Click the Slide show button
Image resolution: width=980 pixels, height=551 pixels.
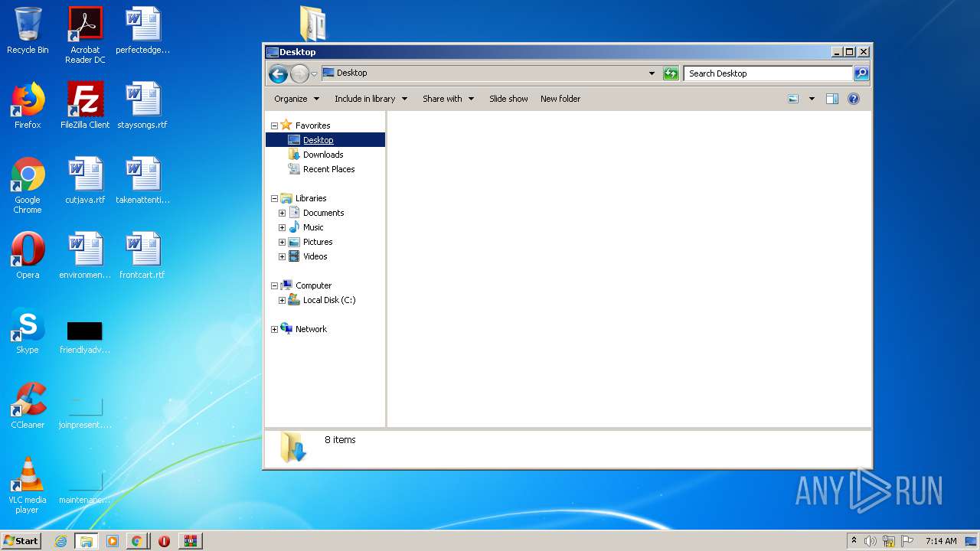tap(508, 99)
